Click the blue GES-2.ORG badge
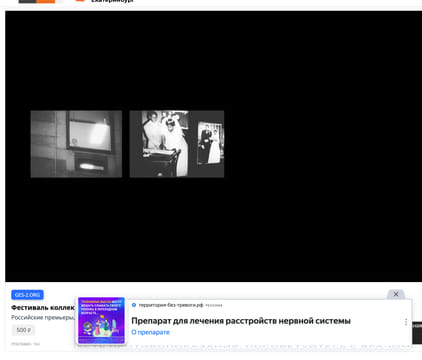Image resolution: width=422 pixels, height=360 pixels. click(x=27, y=295)
